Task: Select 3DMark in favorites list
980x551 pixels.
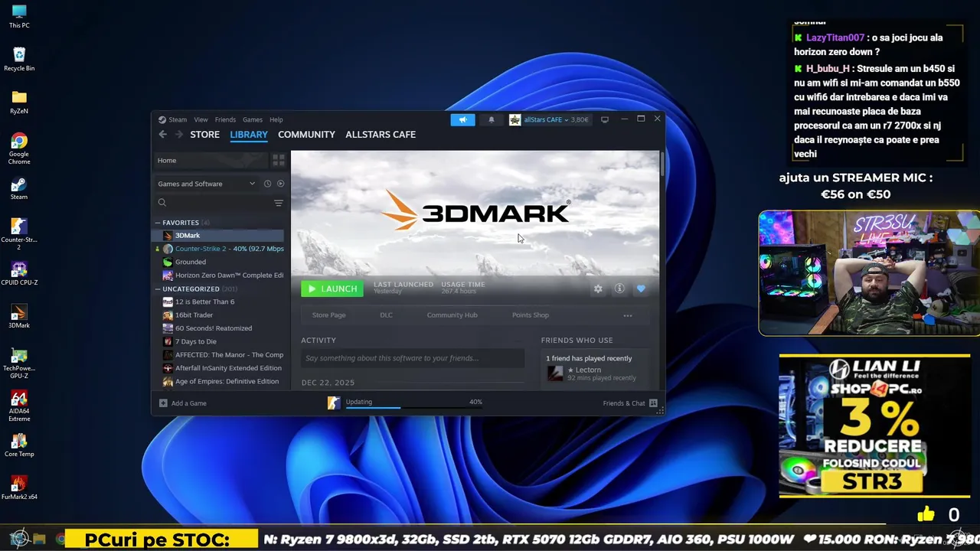Action: click(x=219, y=236)
